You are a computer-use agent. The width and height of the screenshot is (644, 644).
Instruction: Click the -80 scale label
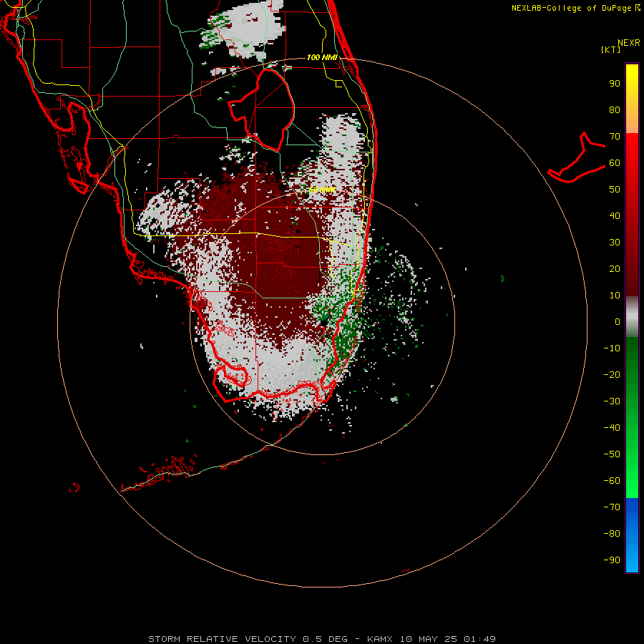point(612,534)
